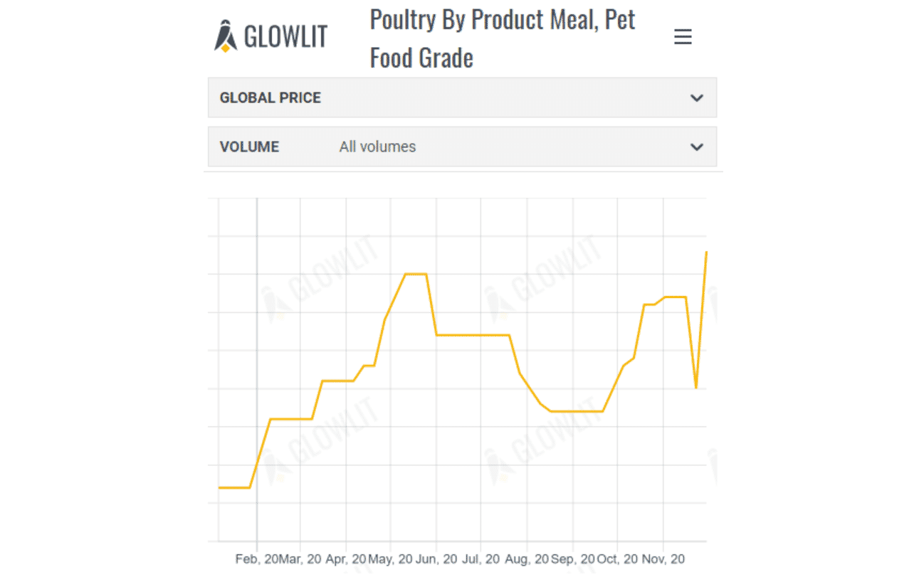Select the Apr, 20 axis label
924x582 pixels.
click(346, 559)
